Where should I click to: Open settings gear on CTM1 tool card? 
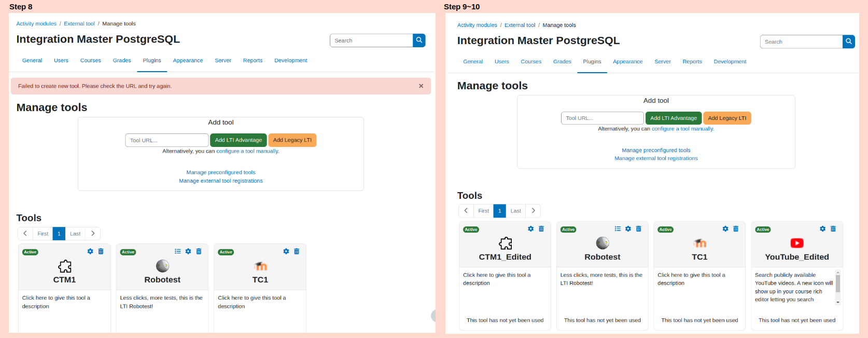pyautogui.click(x=90, y=251)
